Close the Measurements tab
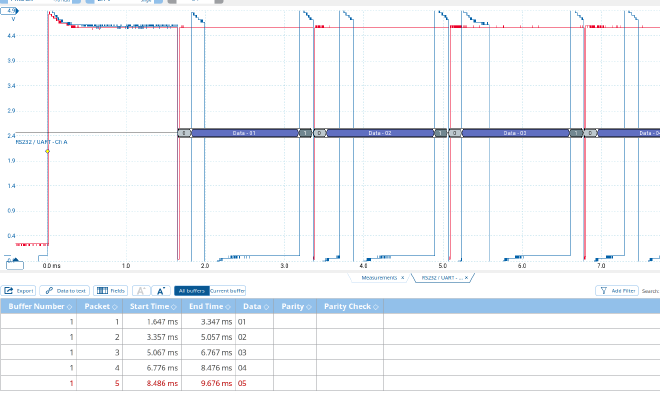The image size is (660, 395). pyautogui.click(x=402, y=278)
